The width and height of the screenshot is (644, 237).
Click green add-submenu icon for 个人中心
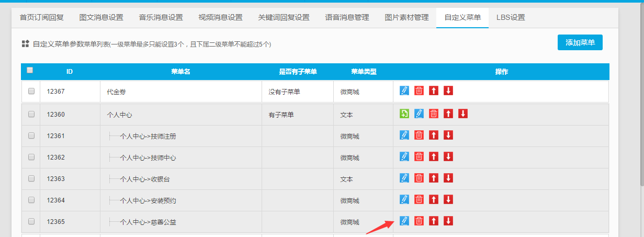[x=404, y=114]
